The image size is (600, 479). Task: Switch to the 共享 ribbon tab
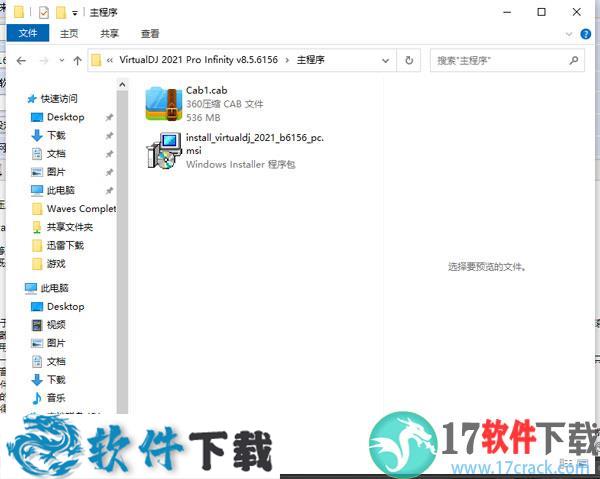109,34
